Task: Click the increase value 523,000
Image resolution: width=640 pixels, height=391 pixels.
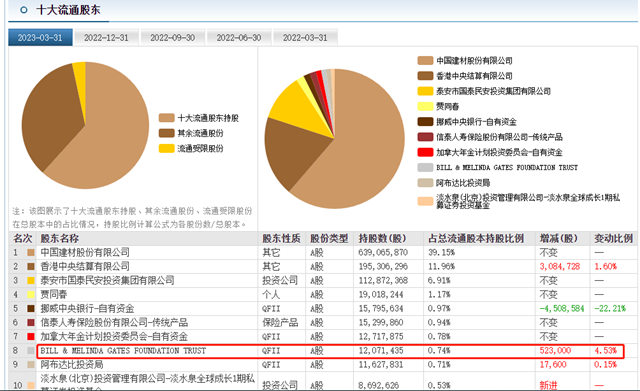Action: tap(555, 351)
